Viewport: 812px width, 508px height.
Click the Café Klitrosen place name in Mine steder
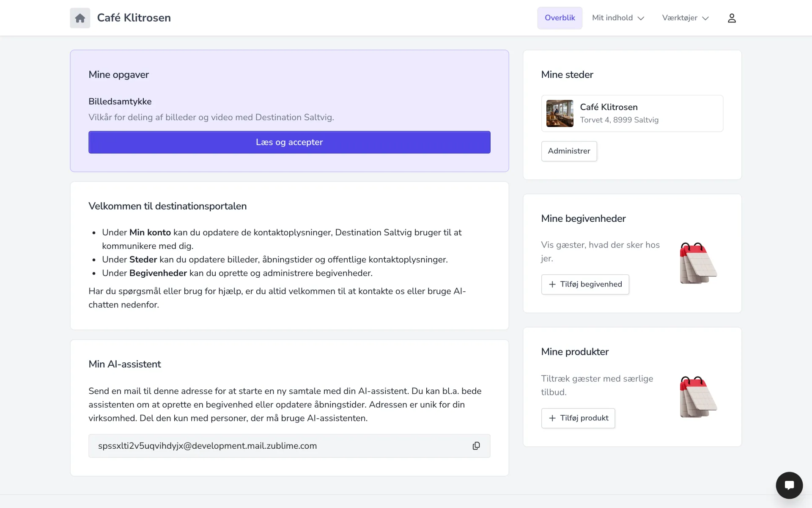click(x=609, y=107)
